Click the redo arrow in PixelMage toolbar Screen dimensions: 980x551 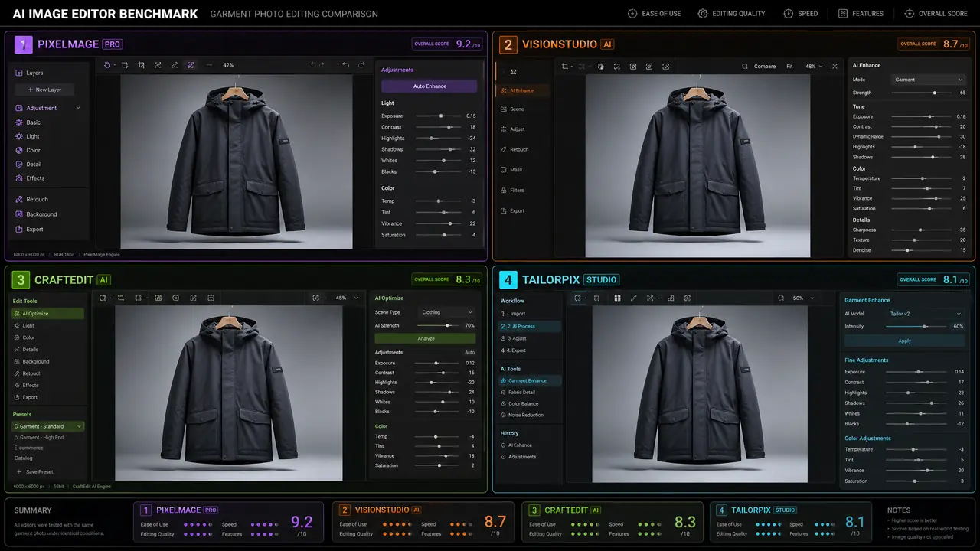(x=361, y=65)
